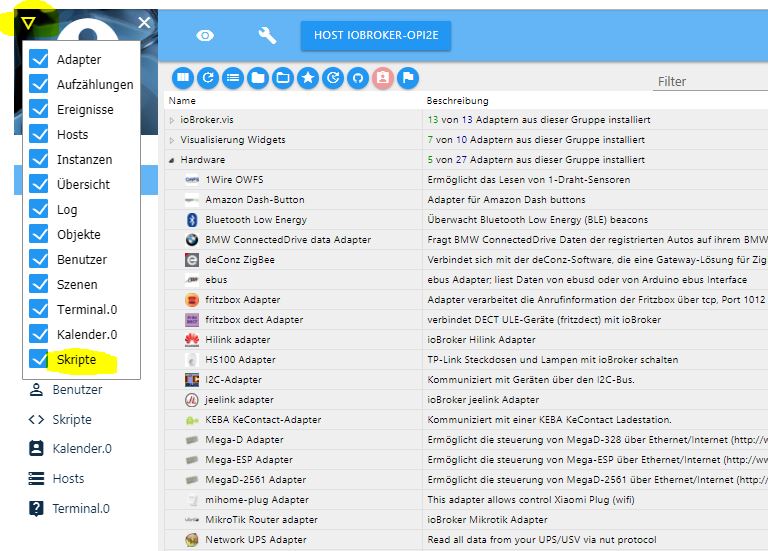The image size is (768, 551).
Task: Toggle the Hosts checkbox in the menu
Action: pyautogui.click(x=39, y=134)
